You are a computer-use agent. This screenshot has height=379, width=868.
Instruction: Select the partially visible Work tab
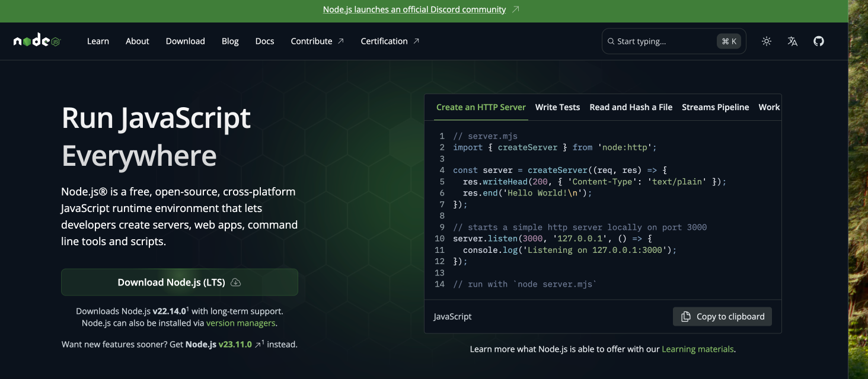tap(770, 107)
